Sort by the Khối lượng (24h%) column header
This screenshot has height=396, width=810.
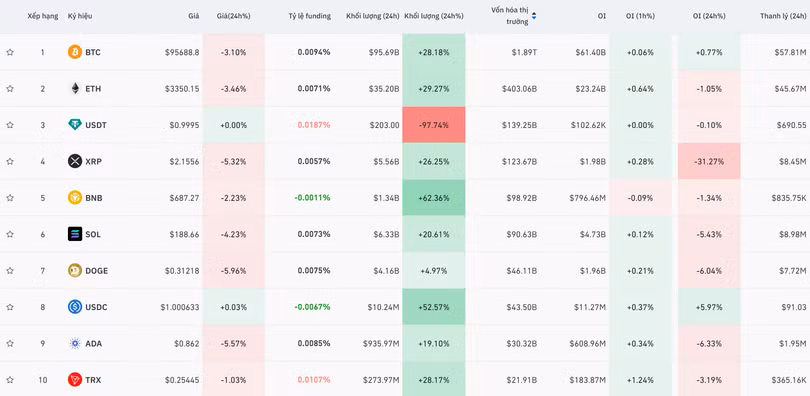tap(434, 17)
